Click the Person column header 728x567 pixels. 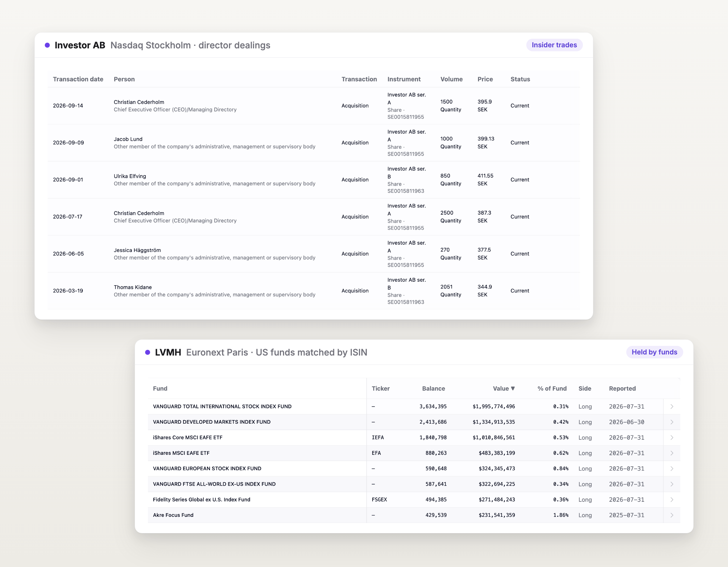(x=124, y=79)
